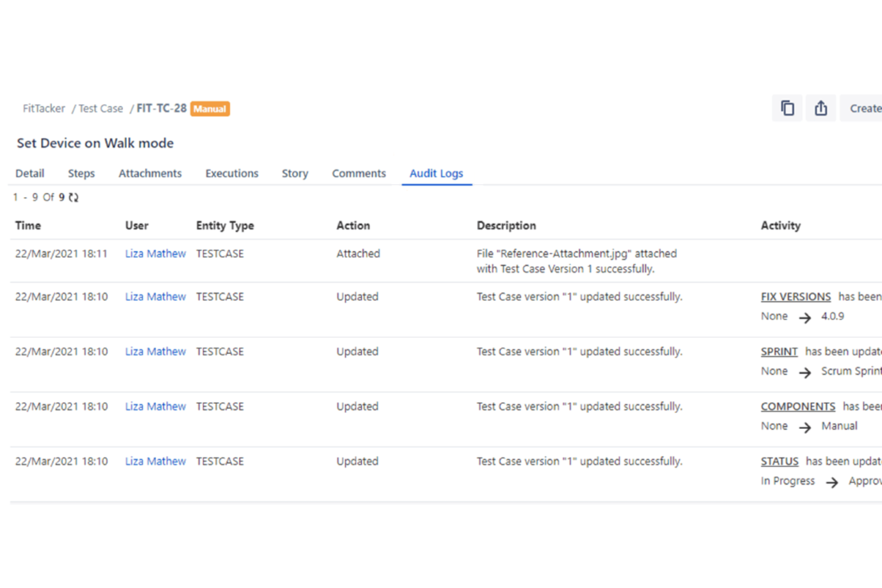Switch to the Detail tab
The image size is (882, 588).
coord(30,173)
